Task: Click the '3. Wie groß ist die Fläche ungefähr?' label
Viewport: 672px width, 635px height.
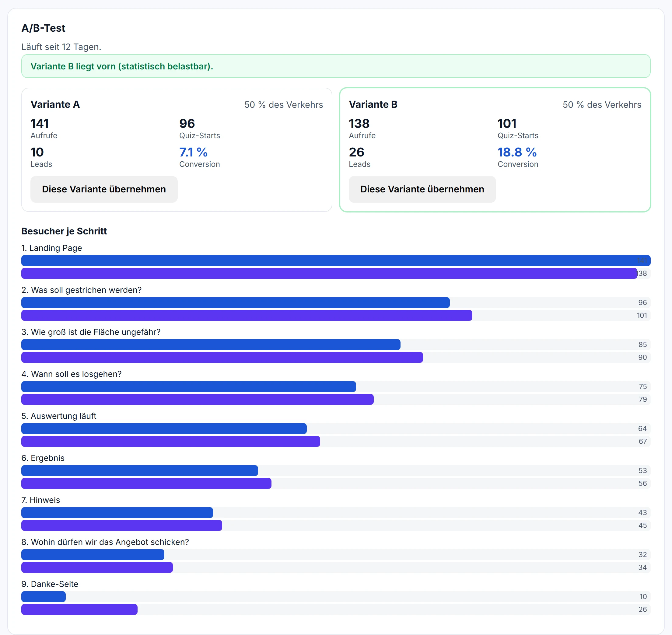Action: pos(91,332)
